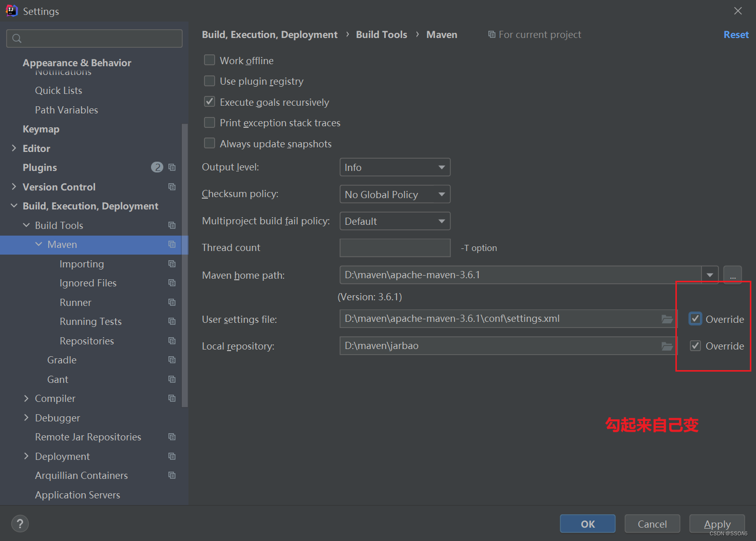This screenshot has width=756, height=541.
Task: Click the Local repository path field
Action: [508, 346]
